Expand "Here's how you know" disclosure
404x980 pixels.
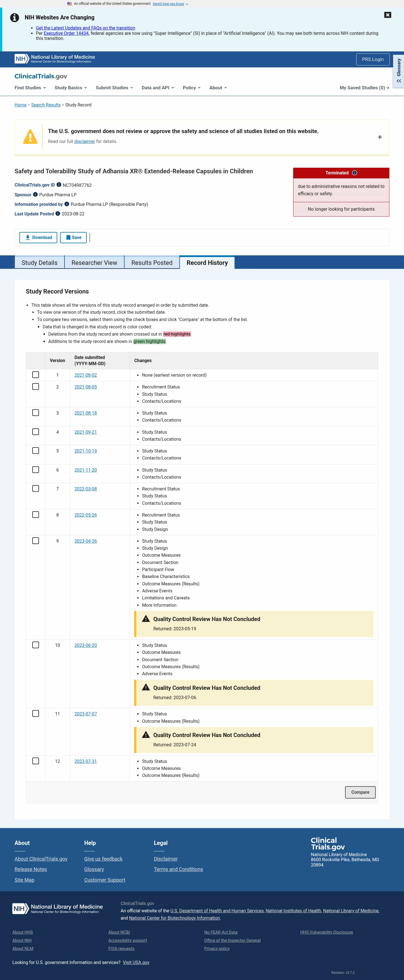pyautogui.click(x=170, y=4)
